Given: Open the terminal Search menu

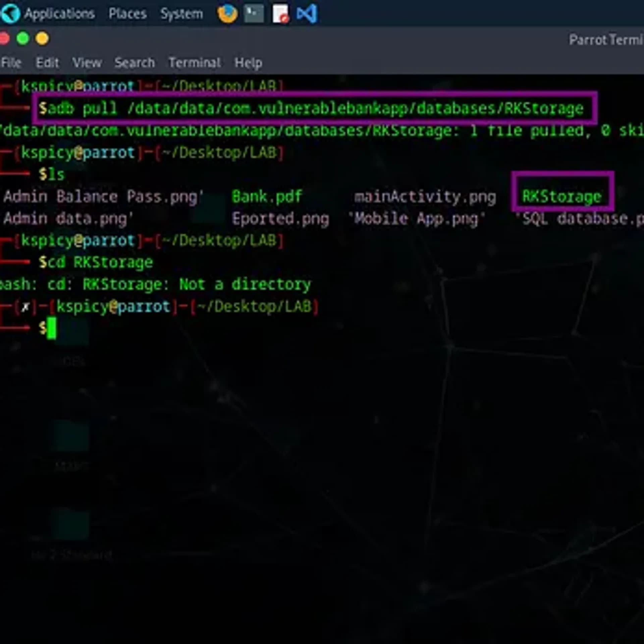Looking at the screenshot, I should tap(135, 63).
